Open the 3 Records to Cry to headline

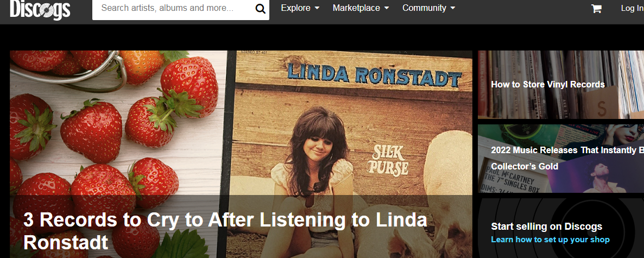tap(225, 231)
